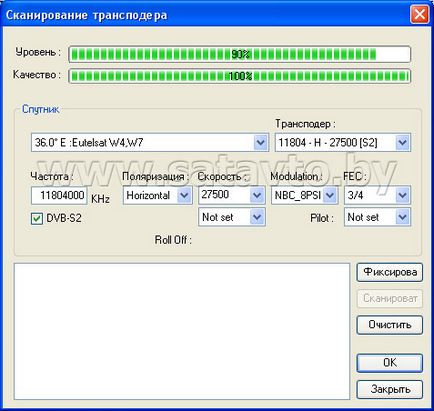Close the Сканирование транспондера window
434x411 pixels.
[x=419, y=14]
